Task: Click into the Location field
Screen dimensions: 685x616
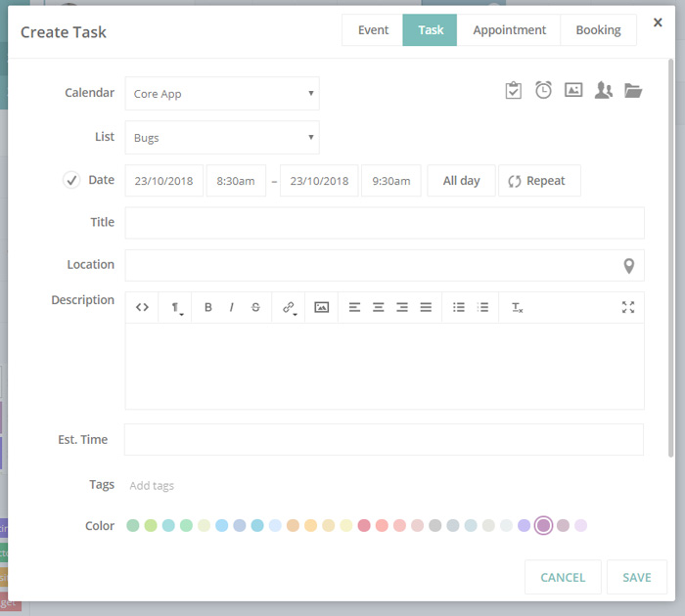Action: [x=385, y=265]
